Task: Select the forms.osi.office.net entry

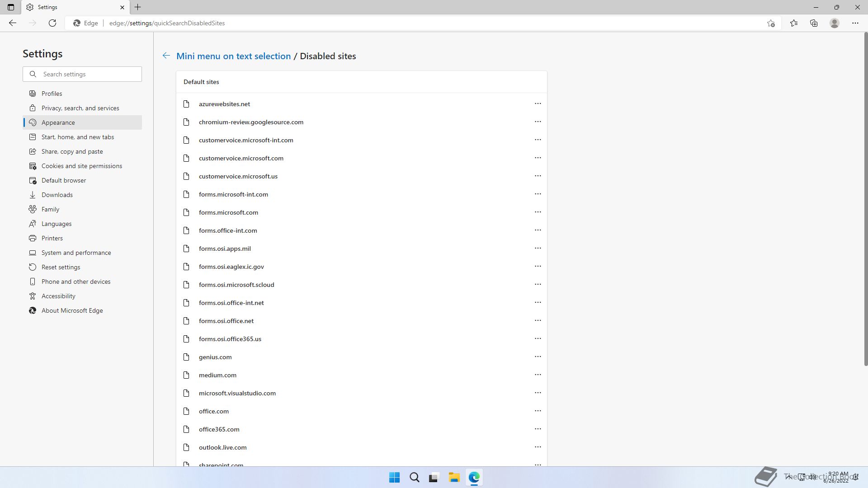Action: pyautogui.click(x=362, y=321)
